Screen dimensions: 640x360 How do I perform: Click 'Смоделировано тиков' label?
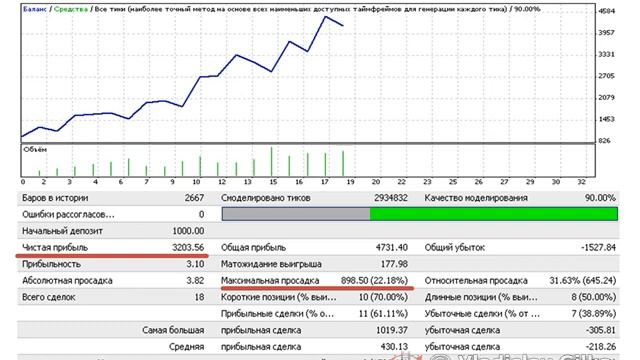tap(266, 198)
